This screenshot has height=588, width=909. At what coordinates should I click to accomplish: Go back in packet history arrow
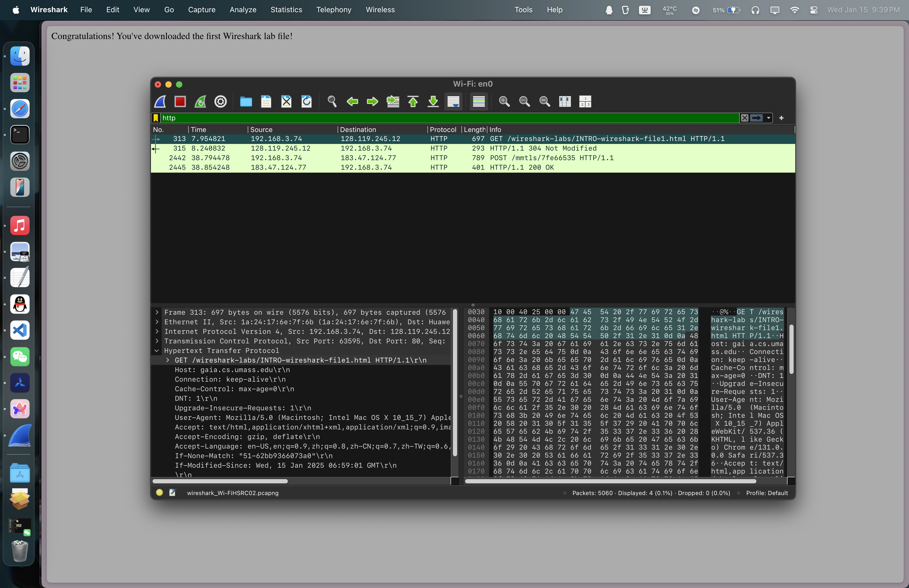pyautogui.click(x=352, y=101)
